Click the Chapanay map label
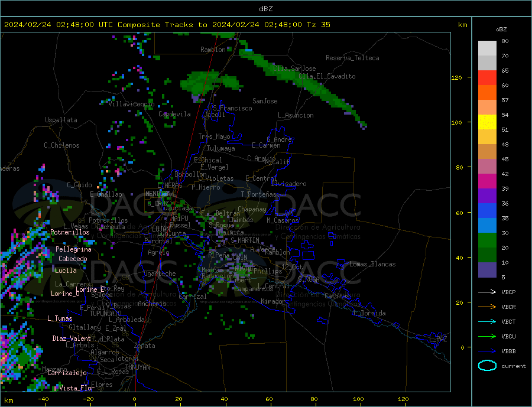Image resolution: width=532 pixels, height=407 pixels. coord(252,209)
